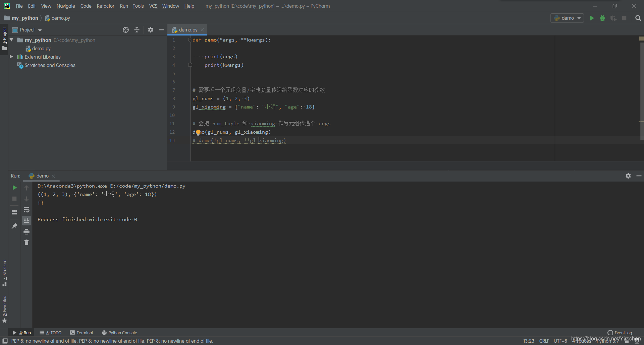Viewport: 644px width, 345px height.
Task: Open the Terminal tool window
Action: [82, 333]
